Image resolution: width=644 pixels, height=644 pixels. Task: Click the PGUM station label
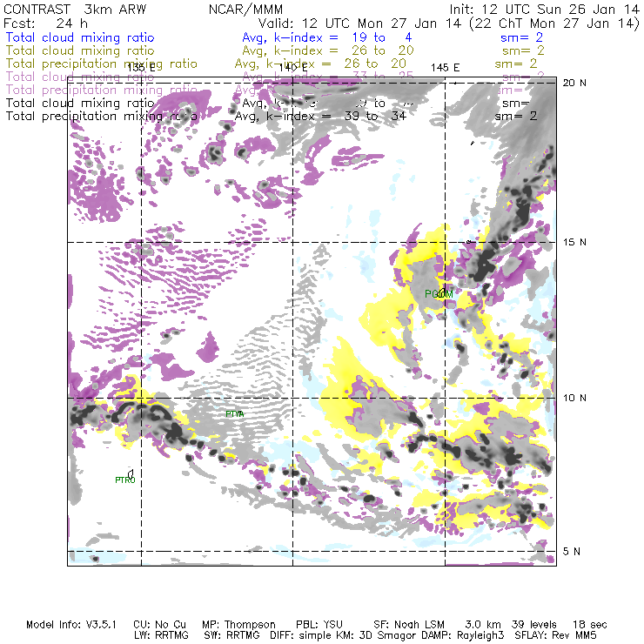[439, 294]
